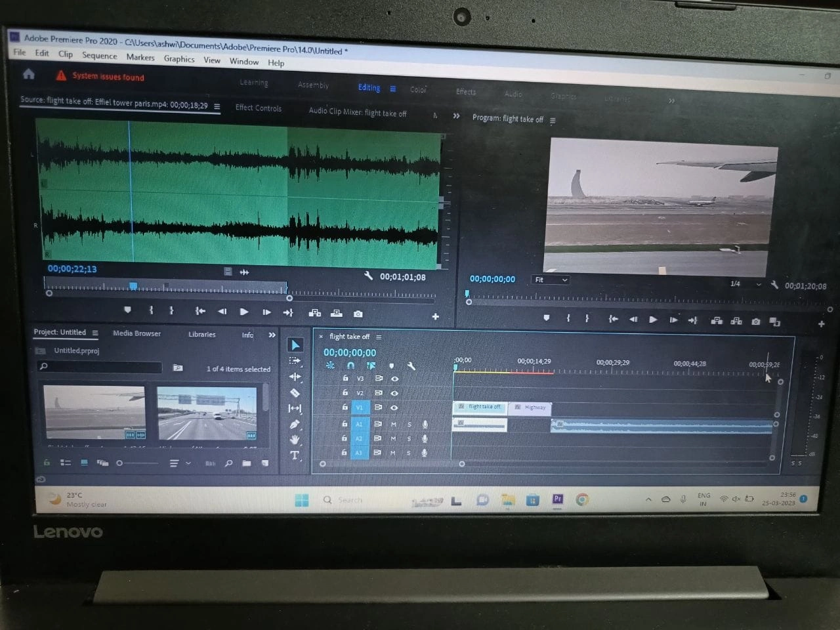
Task: Open the Markers menu
Action: 140,57
